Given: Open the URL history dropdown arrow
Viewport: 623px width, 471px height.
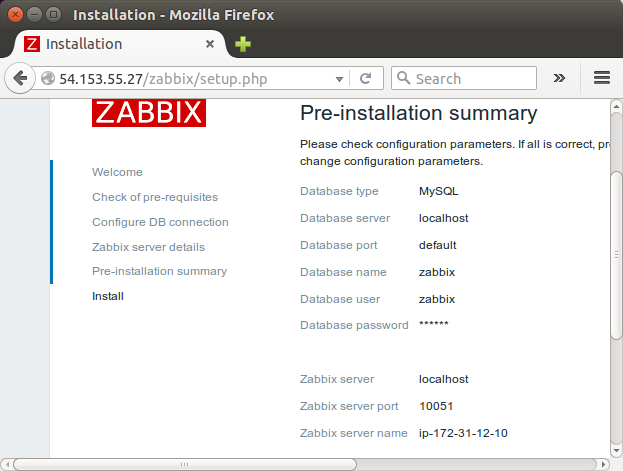Looking at the screenshot, I should pyautogui.click(x=339, y=79).
